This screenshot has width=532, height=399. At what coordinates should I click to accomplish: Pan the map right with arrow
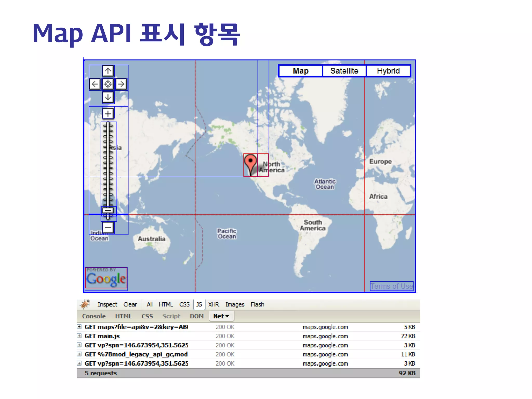click(121, 84)
